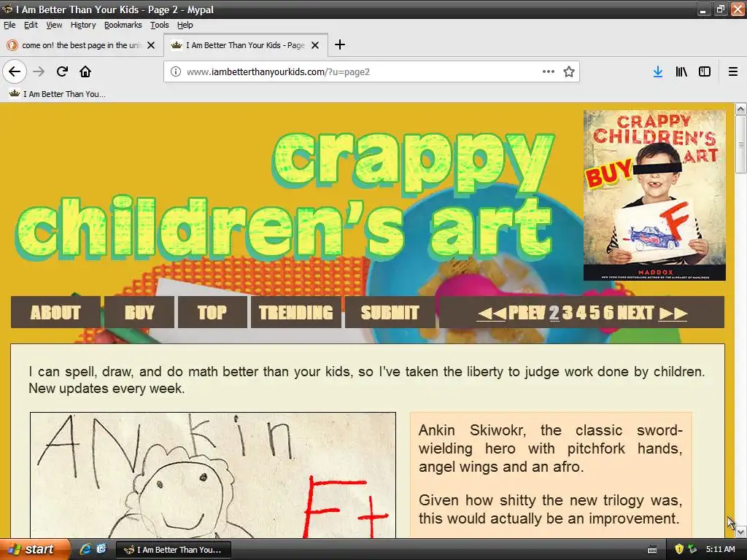Open 'I Am Better Than You...' bookmark
Image resolution: width=747 pixels, height=560 pixels.
click(57, 94)
